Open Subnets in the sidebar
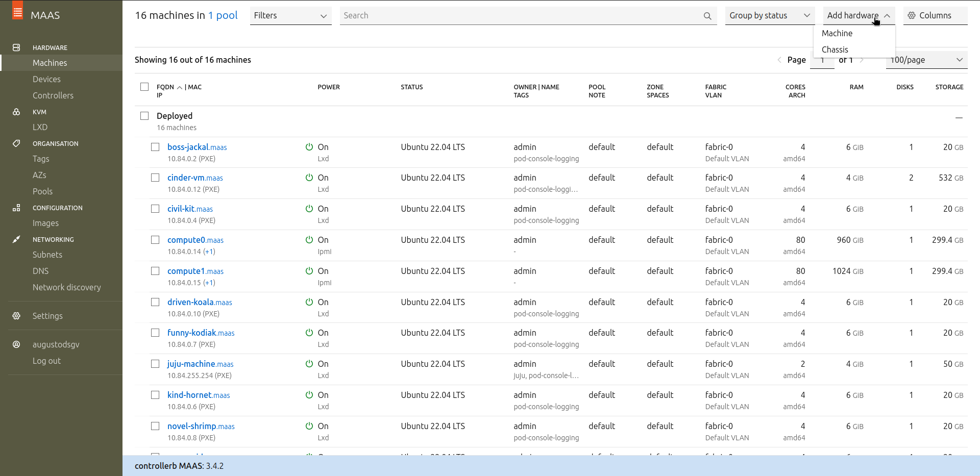Image resolution: width=980 pixels, height=476 pixels. click(x=47, y=255)
